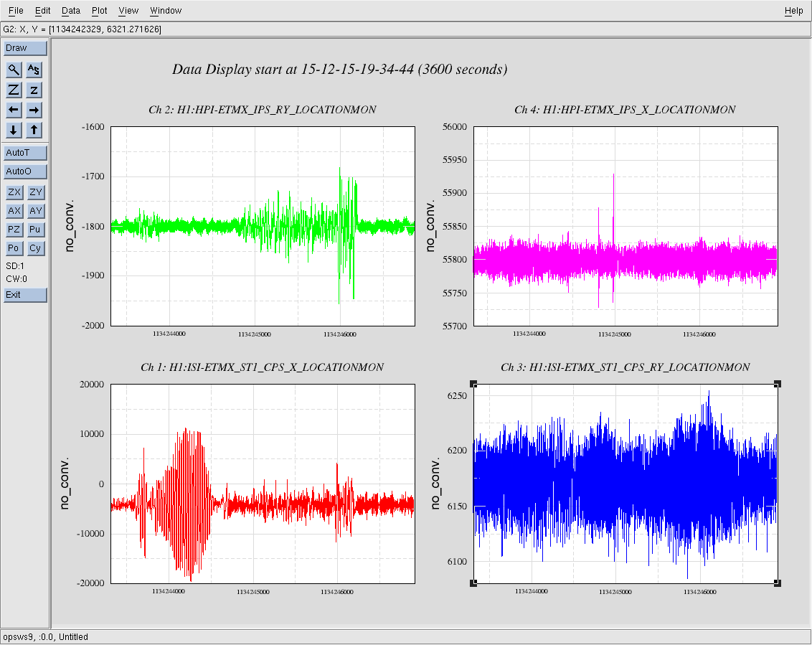This screenshot has height=645, width=812.
Task: Click the 'Data Display start at' title
Action: click(340, 70)
